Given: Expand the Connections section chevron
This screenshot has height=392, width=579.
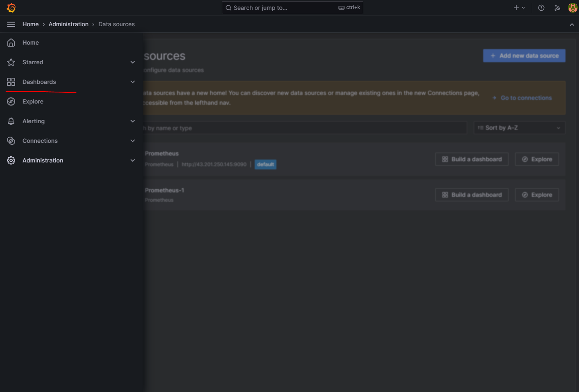Looking at the screenshot, I should pyautogui.click(x=133, y=141).
